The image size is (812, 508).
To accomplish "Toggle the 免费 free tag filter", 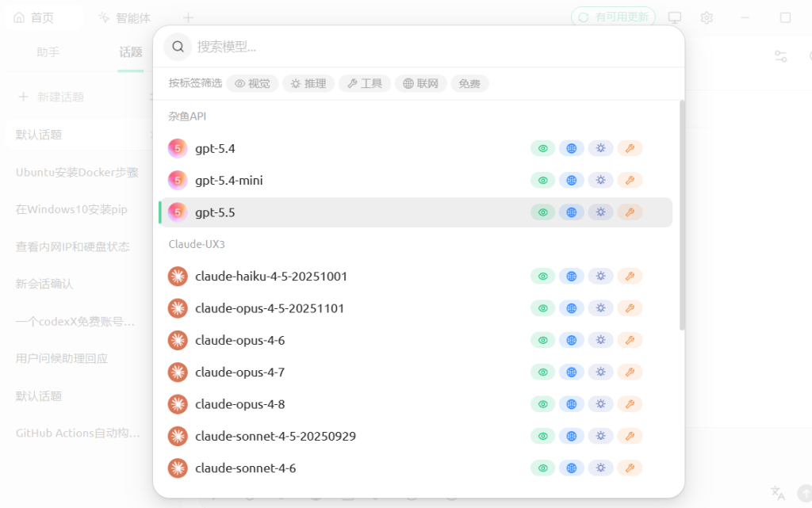I will pos(469,83).
